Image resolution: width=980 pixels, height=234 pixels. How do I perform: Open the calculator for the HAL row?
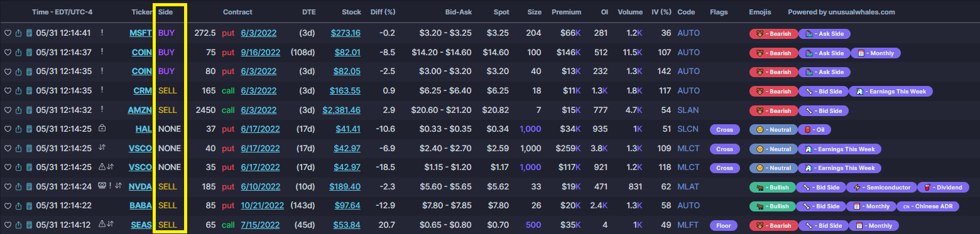[x=29, y=129]
